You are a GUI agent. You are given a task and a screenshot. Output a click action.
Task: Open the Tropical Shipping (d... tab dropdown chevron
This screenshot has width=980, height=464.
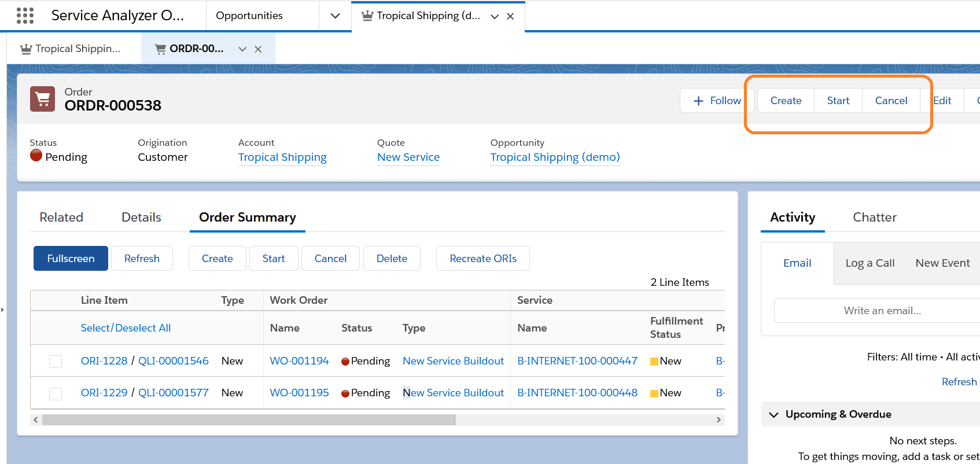coord(495,16)
